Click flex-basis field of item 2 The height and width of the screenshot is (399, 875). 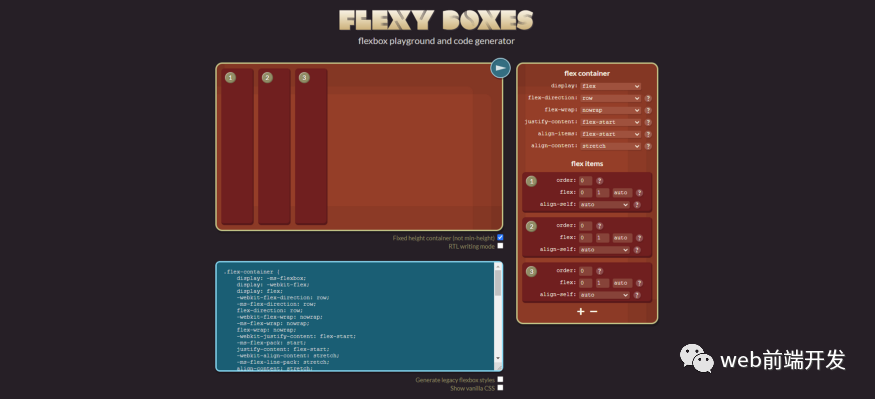click(622, 238)
